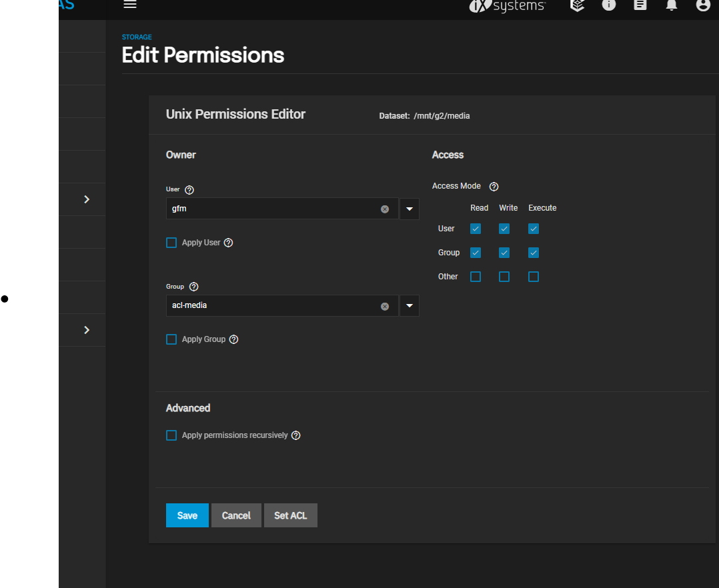Screen dimensions: 719x588
Task: Open the User owner dropdown
Action: (x=410, y=209)
